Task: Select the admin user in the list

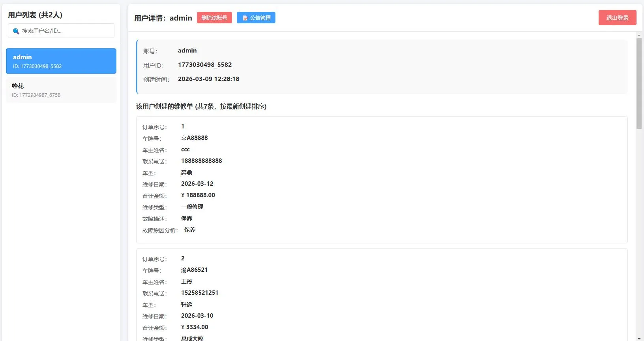Action: point(61,61)
